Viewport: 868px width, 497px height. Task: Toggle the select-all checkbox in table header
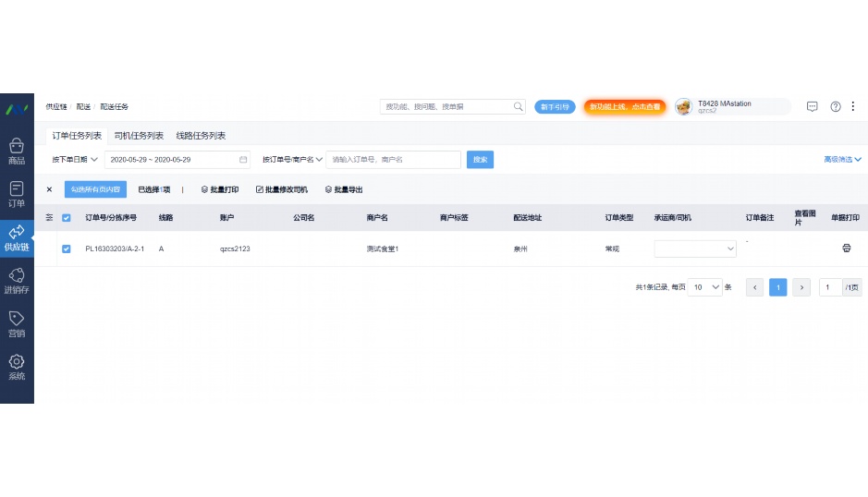coord(67,217)
